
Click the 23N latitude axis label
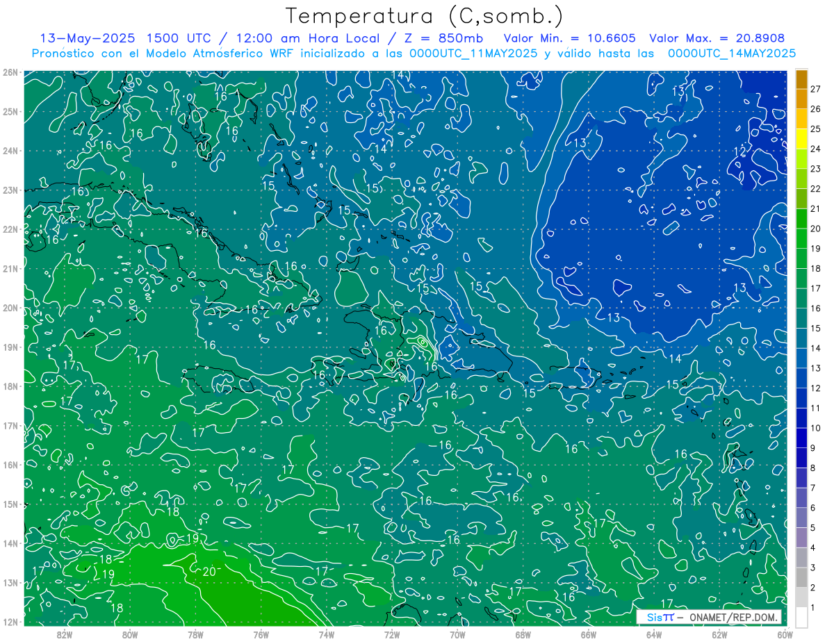pos(10,190)
